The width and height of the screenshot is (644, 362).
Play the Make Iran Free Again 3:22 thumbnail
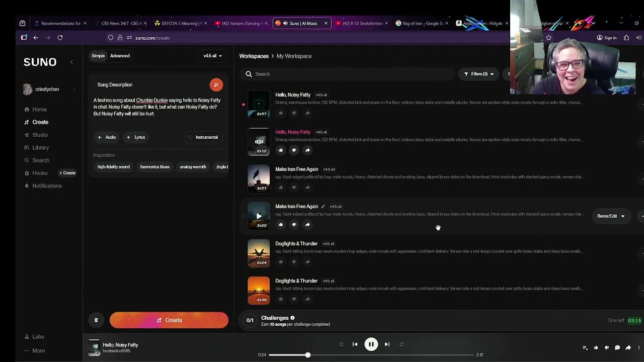pos(259,216)
